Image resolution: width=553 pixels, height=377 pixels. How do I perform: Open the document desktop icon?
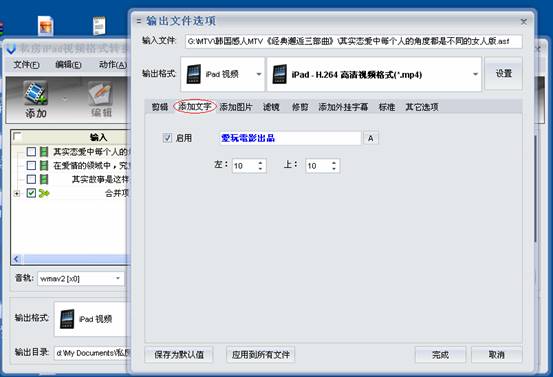coord(99,26)
